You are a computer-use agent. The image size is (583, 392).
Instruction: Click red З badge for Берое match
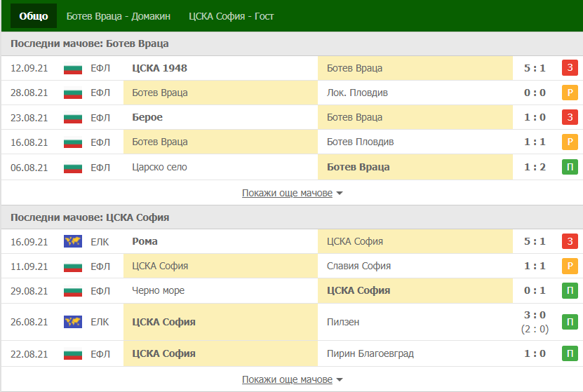click(x=570, y=117)
